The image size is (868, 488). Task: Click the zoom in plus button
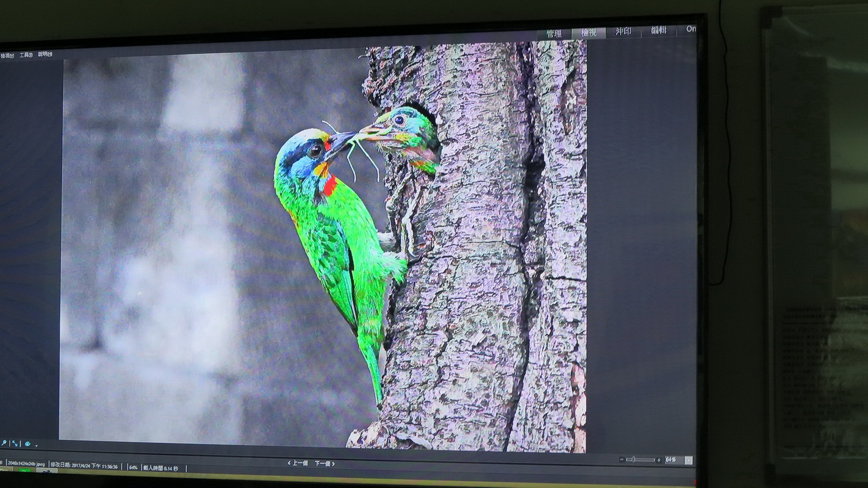pos(659,460)
